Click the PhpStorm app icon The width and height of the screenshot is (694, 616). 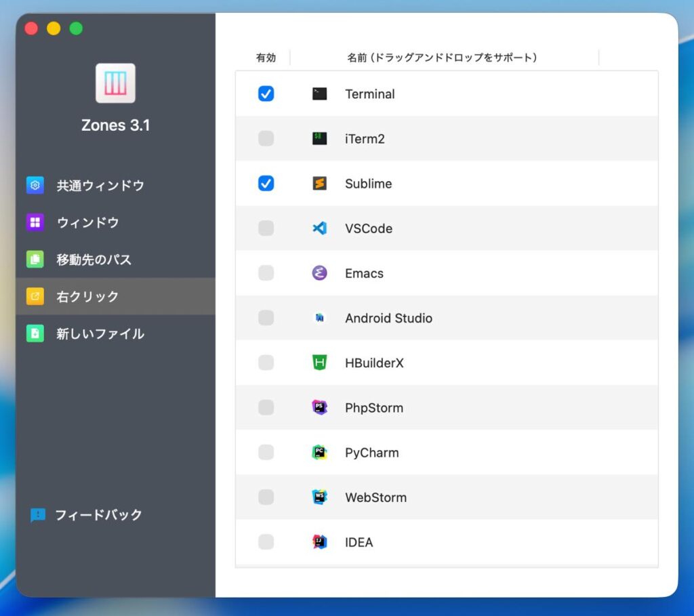coord(319,407)
